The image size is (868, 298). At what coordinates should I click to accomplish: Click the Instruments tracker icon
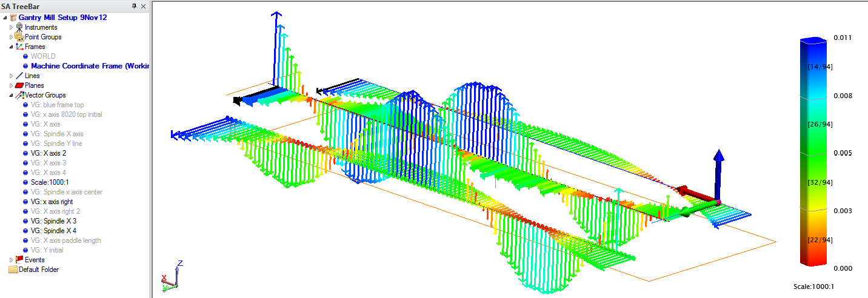click(x=19, y=27)
